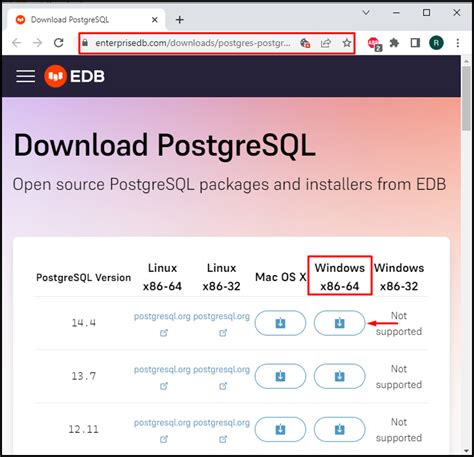Click the Windows x86-64 column header
This screenshot has width=474, height=457.
tap(339, 277)
